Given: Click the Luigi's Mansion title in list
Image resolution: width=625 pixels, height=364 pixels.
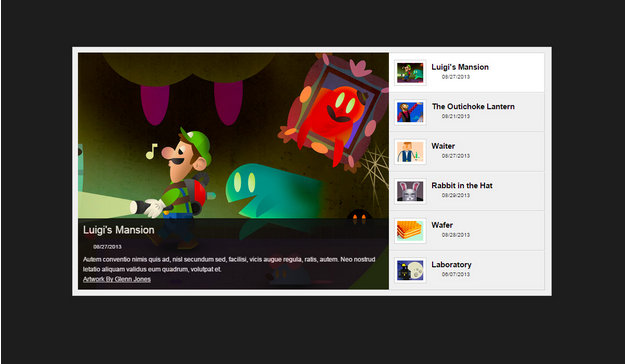Looking at the screenshot, I should point(460,67).
